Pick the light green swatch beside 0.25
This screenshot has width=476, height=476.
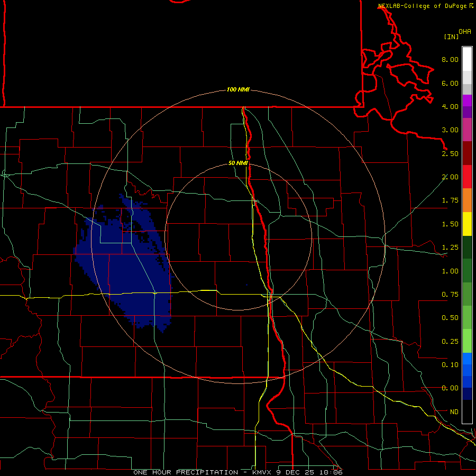467,341
